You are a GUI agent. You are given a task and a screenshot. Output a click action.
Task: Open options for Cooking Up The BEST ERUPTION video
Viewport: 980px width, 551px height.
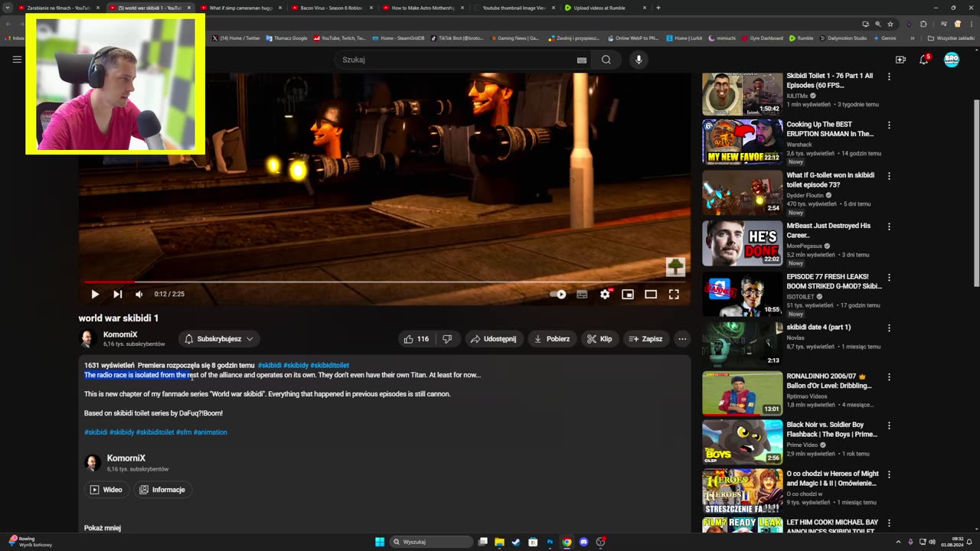coord(889,125)
